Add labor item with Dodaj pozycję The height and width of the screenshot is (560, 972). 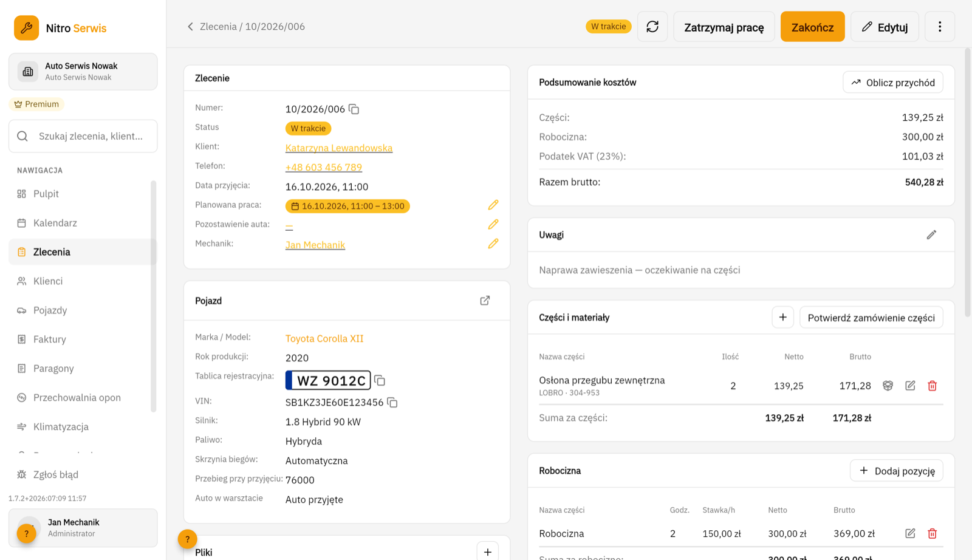coord(897,471)
